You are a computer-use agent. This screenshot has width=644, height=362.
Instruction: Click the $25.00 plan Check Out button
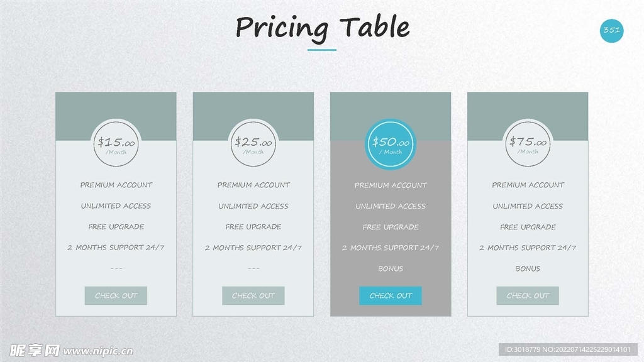coord(253,295)
